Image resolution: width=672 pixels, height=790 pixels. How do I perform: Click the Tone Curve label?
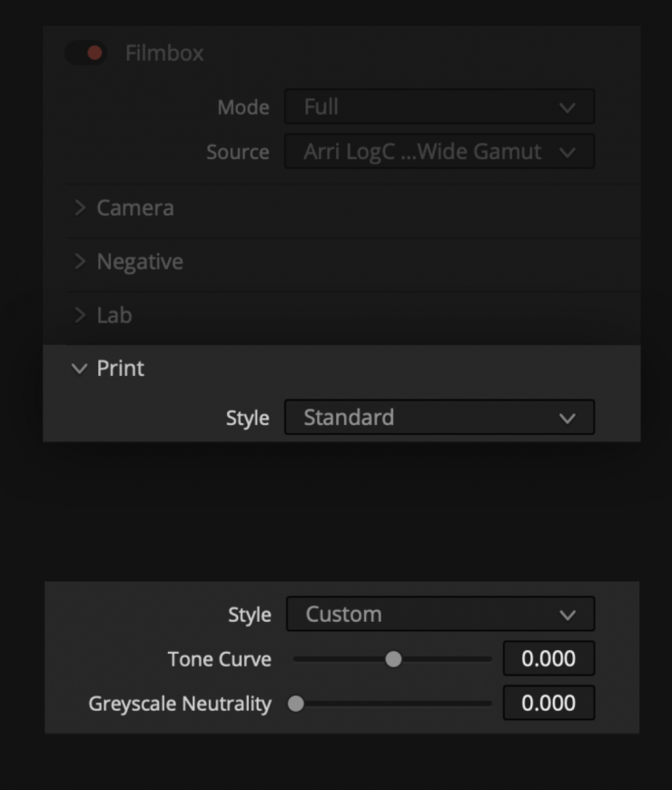point(219,659)
